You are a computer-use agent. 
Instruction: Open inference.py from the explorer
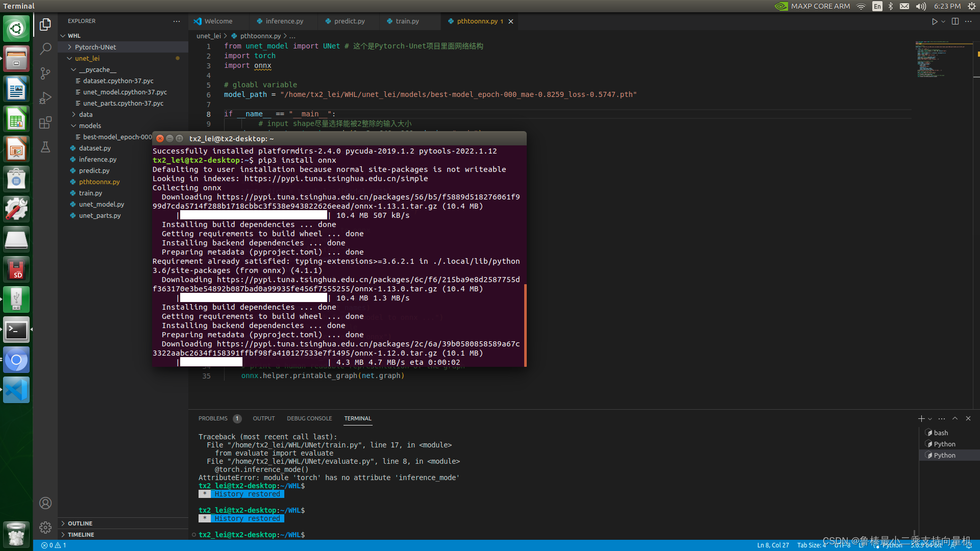pos(97,159)
